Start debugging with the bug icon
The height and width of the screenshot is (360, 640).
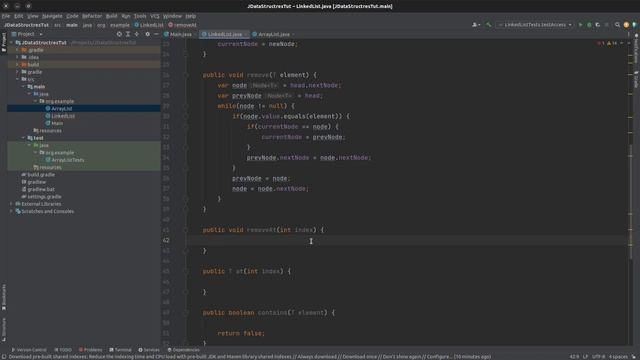coord(589,25)
